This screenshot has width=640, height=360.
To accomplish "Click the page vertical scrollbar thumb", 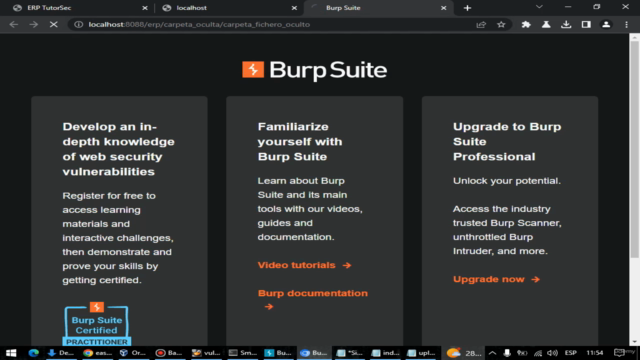I will click(634, 149).
